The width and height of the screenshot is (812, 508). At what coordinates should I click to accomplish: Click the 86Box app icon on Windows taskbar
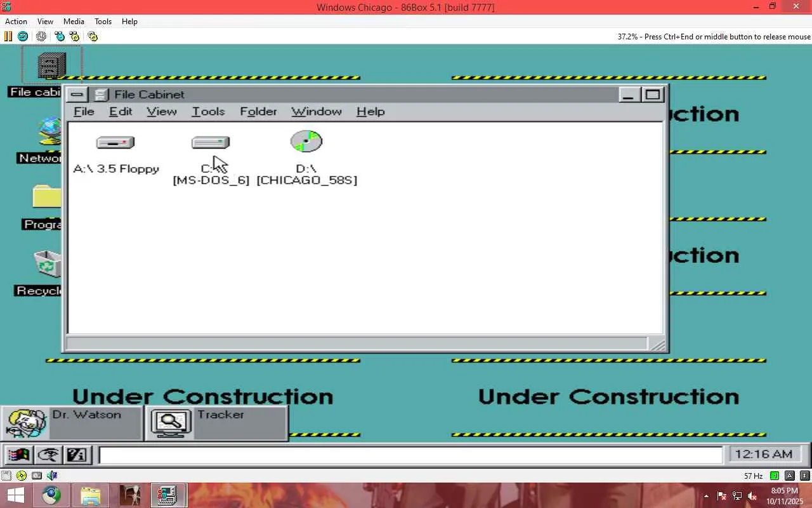click(168, 495)
